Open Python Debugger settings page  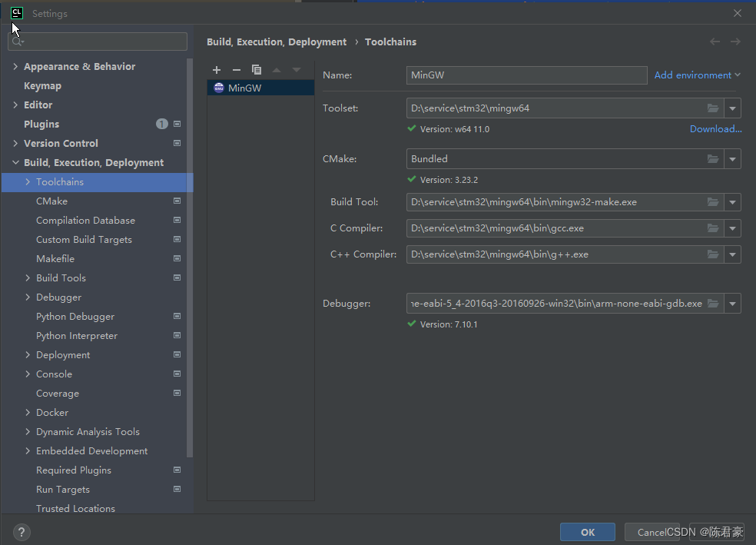tap(75, 317)
